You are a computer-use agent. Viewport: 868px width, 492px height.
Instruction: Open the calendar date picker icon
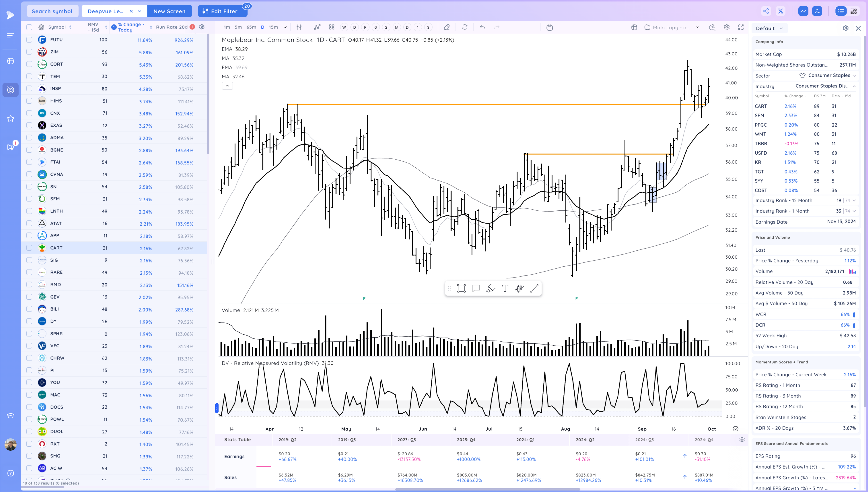click(550, 27)
